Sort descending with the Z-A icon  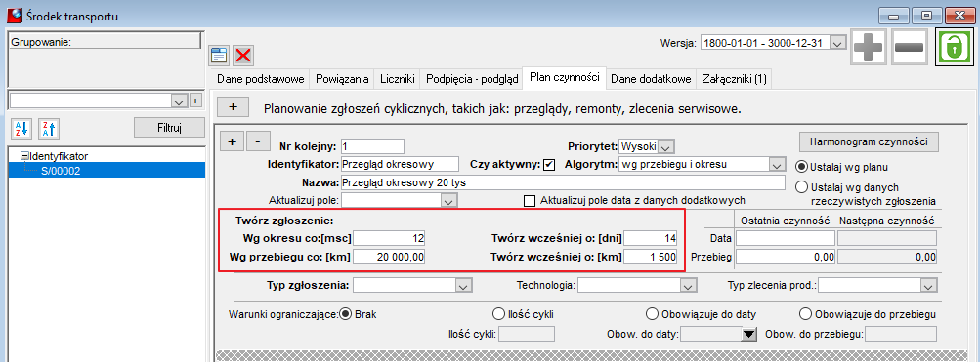[x=48, y=129]
